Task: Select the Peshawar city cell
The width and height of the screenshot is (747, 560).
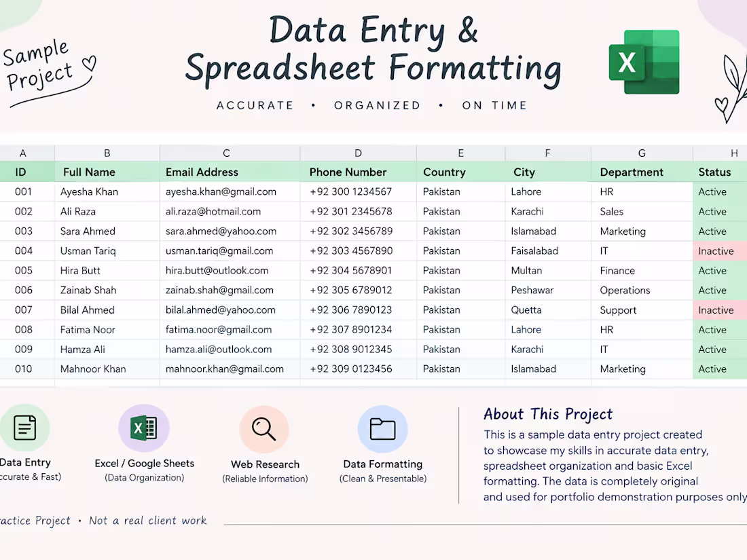Action: tap(548, 291)
